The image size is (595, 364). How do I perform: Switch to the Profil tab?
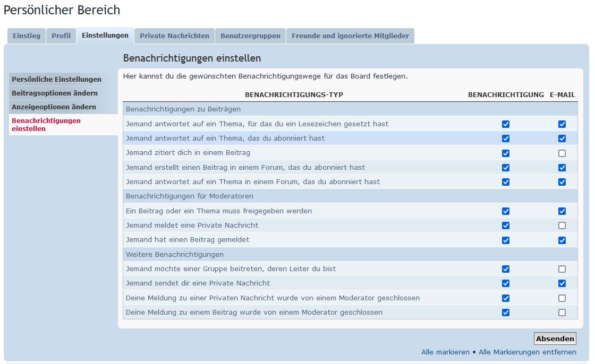point(61,36)
